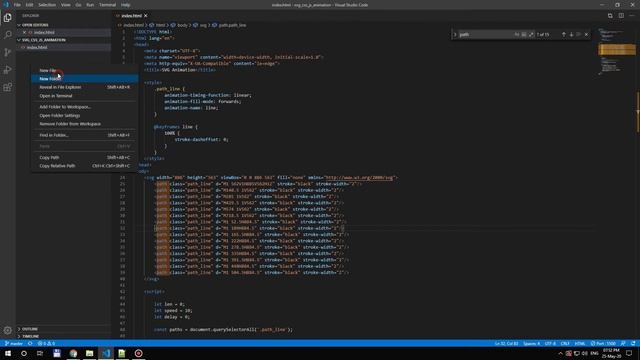Open the Source Control view
640x360 pixels.
pyautogui.click(x=7, y=52)
